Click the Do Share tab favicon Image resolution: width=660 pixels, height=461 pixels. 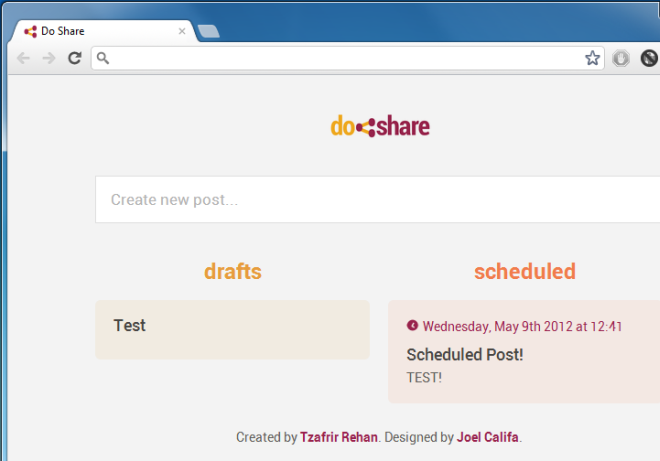click(x=30, y=31)
